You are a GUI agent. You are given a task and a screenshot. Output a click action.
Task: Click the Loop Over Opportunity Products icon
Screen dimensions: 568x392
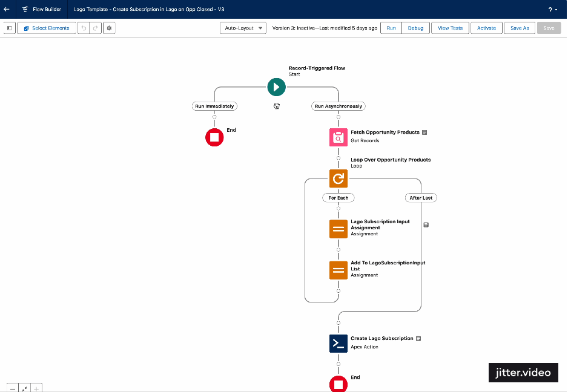pyautogui.click(x=338, y=178)
